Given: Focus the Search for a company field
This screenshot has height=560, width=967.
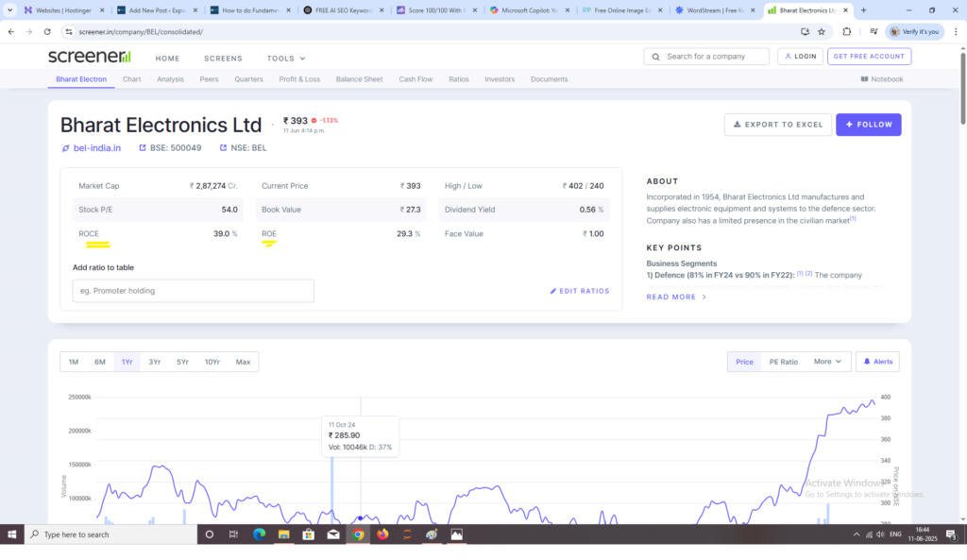Looking at the screenshot, I should 706,56.
